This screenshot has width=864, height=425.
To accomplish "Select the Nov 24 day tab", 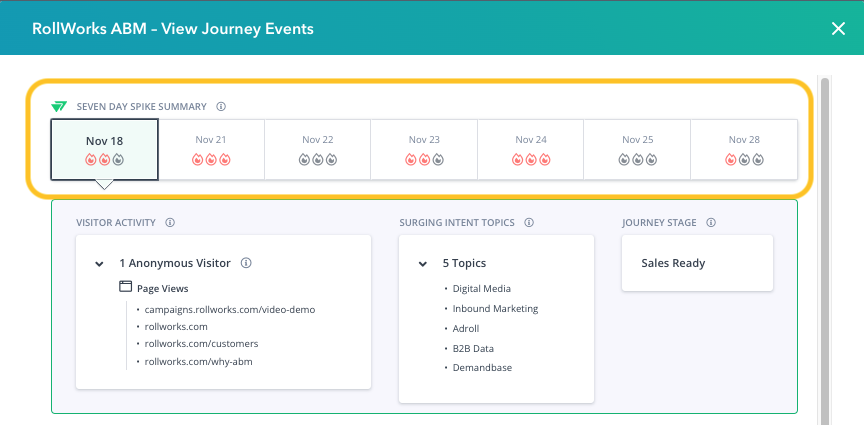I will (x=531, y=149).
